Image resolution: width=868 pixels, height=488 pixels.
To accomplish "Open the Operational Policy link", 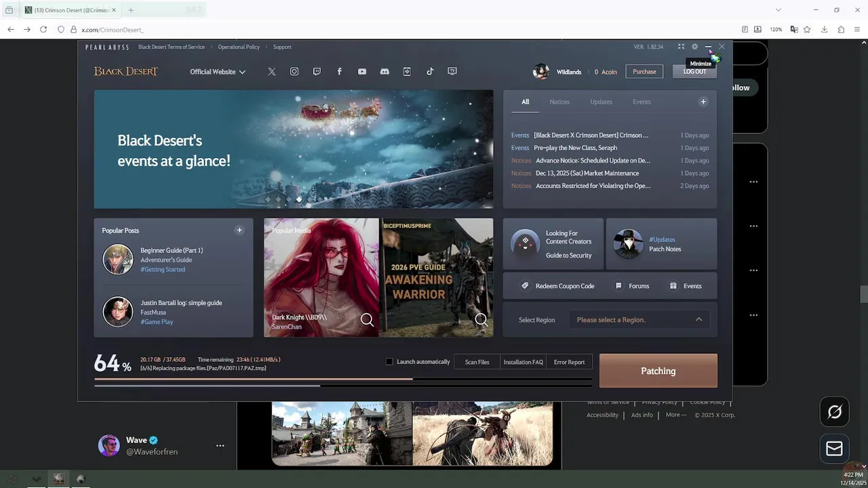I will pyautogui.click(x=239, y=47).
